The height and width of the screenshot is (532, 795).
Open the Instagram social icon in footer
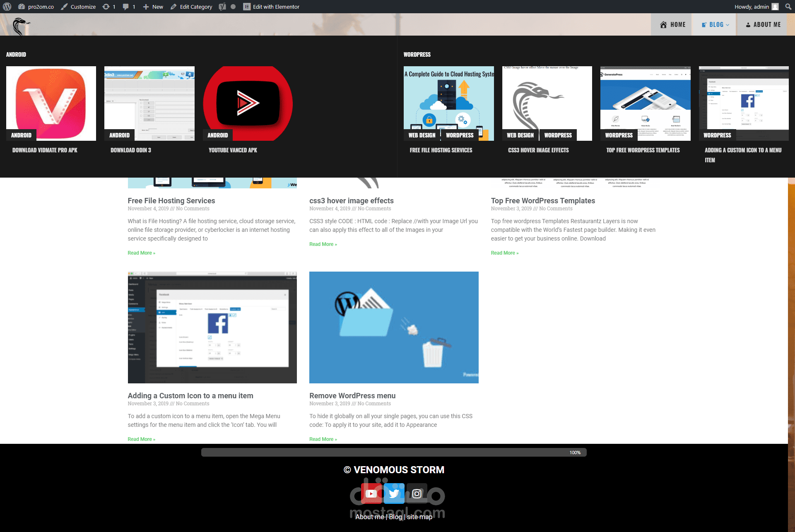417,493
